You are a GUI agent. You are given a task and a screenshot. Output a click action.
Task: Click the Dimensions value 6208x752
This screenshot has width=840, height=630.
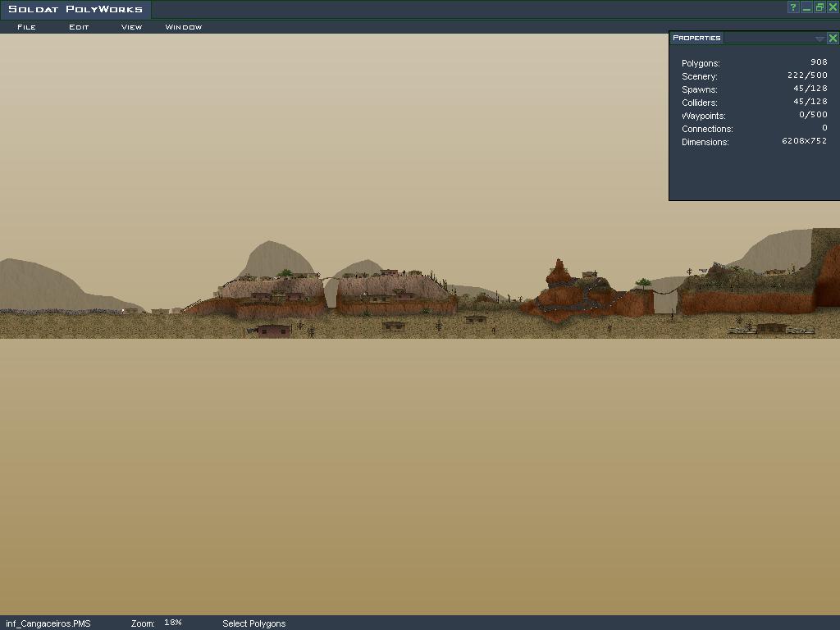pyautogui.click(x=804, y=141)
